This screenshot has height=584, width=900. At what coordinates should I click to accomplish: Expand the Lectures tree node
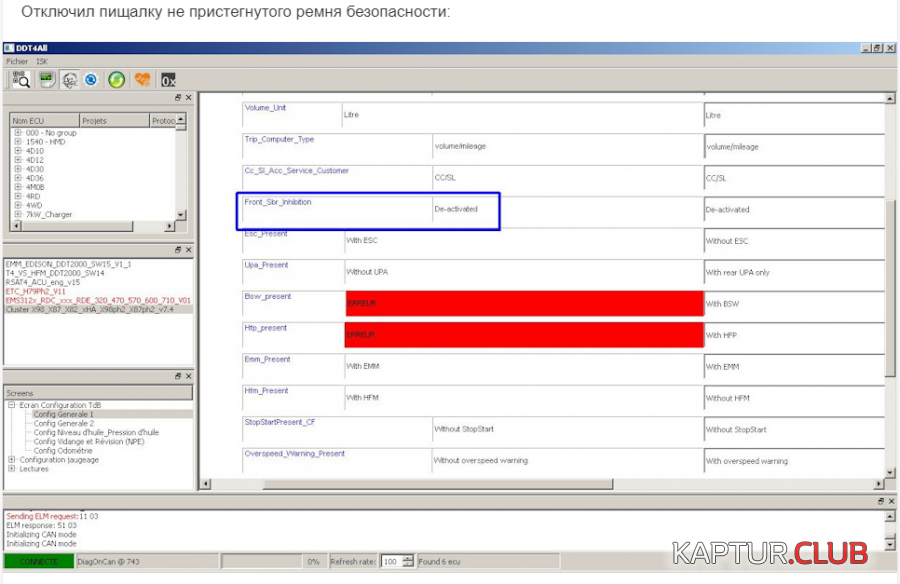11,468
